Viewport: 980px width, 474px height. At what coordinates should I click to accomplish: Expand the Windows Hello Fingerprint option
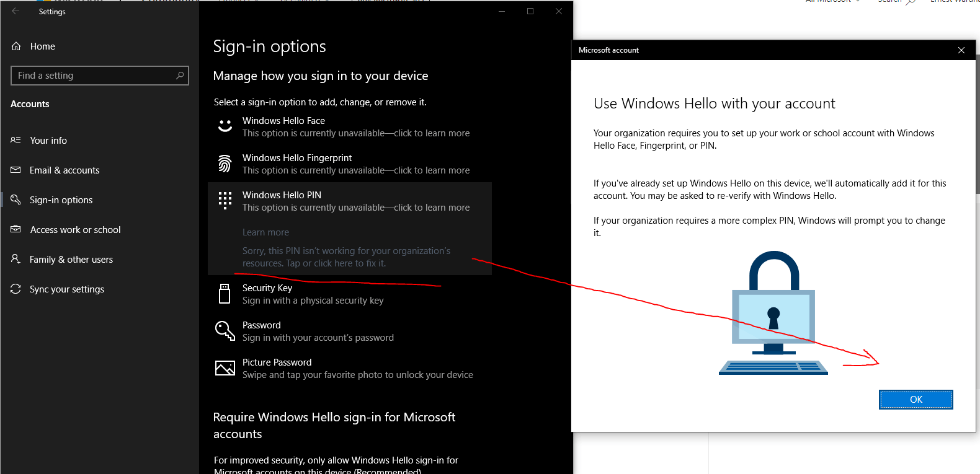(350, 164)
